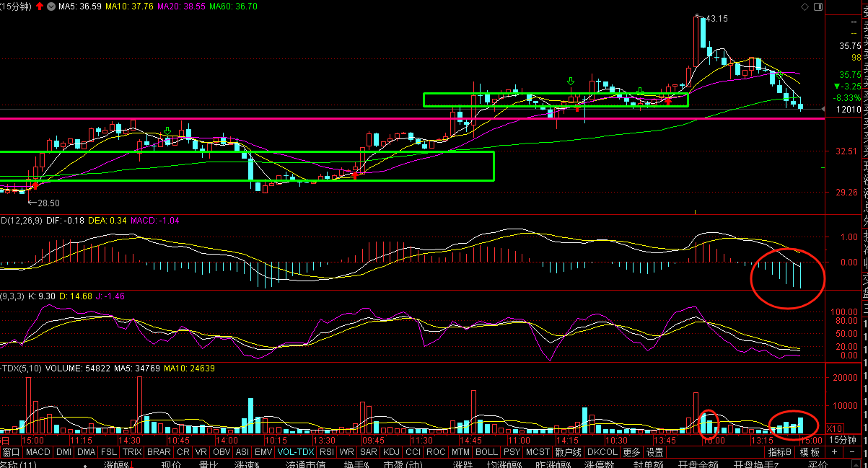The height and width of the screenshot is (468, 868).
Task: Select the DMA indicator tab
Action: [87, 452]
